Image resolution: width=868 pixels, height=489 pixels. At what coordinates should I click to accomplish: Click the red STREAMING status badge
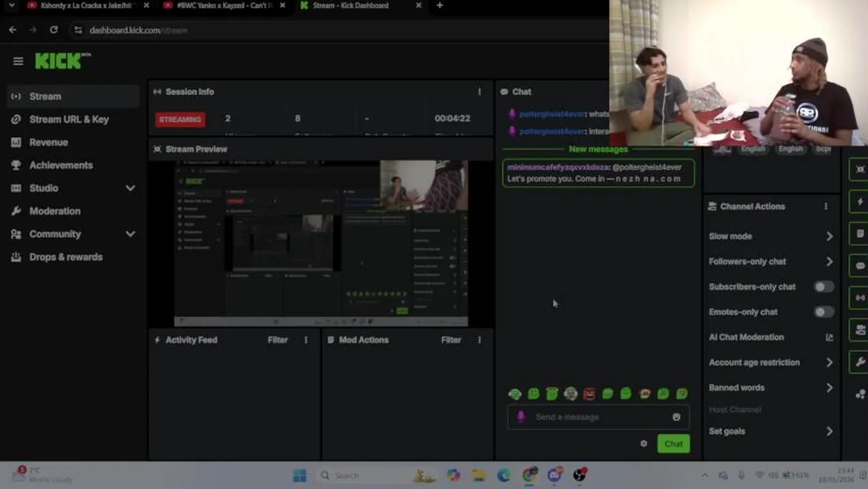click(x=180, y=120)
